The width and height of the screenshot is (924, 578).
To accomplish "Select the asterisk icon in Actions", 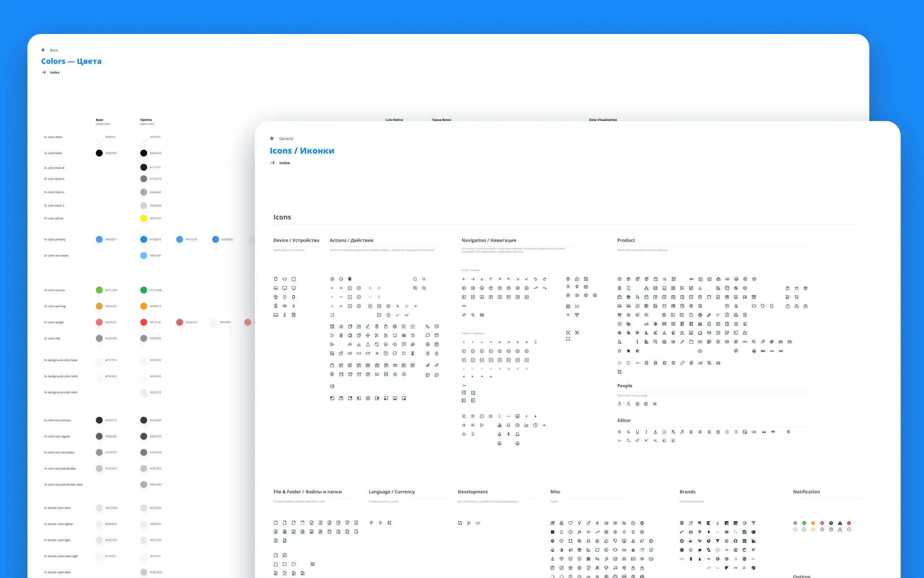I will pyautogui.click(x=377, y=354).
